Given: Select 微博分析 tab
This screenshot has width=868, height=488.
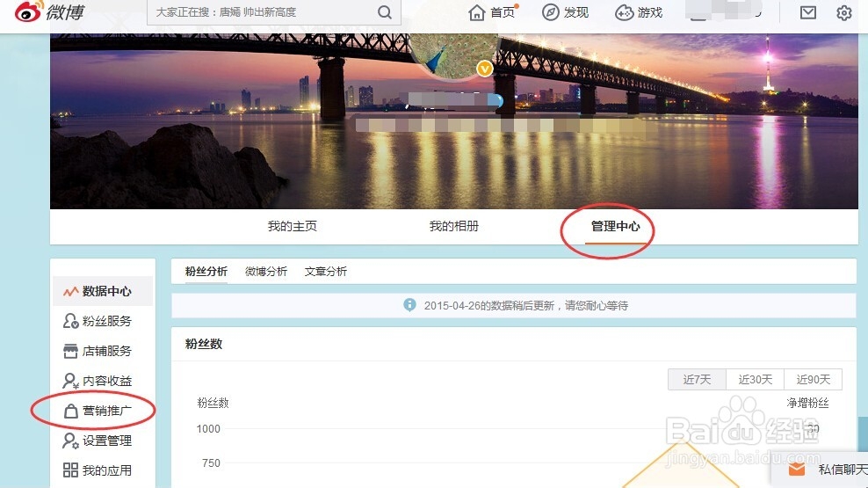Looking at the screenshot, I should pyautogui.click(x=265, y=272).
